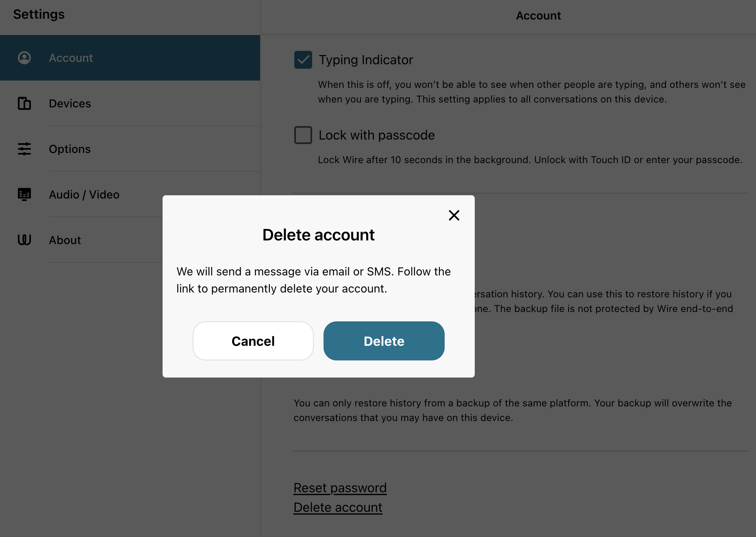The width and height of the screenshot is (756, 537).
Task: Click the Delete account dialog heading
Action: coord(319,235)
